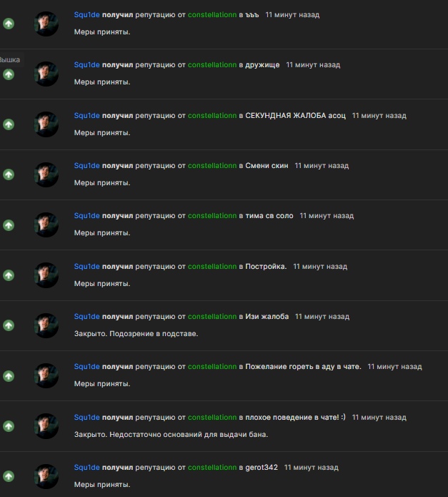
Task: Click the upvote icon next to Смени скин
Action: tap(9, 174)
